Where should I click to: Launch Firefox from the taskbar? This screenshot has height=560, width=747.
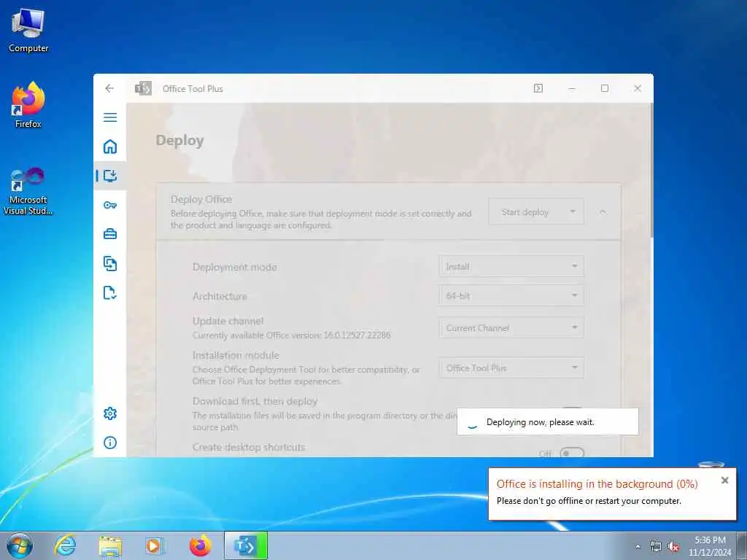(x=200, y=545)
